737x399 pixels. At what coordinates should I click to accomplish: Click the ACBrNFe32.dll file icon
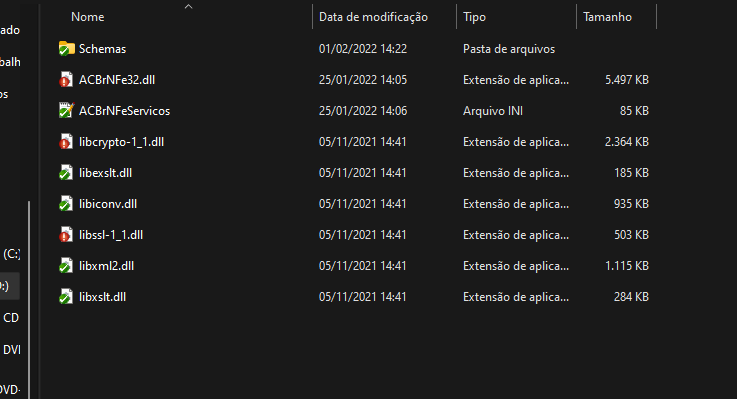(x=66, y=79)
